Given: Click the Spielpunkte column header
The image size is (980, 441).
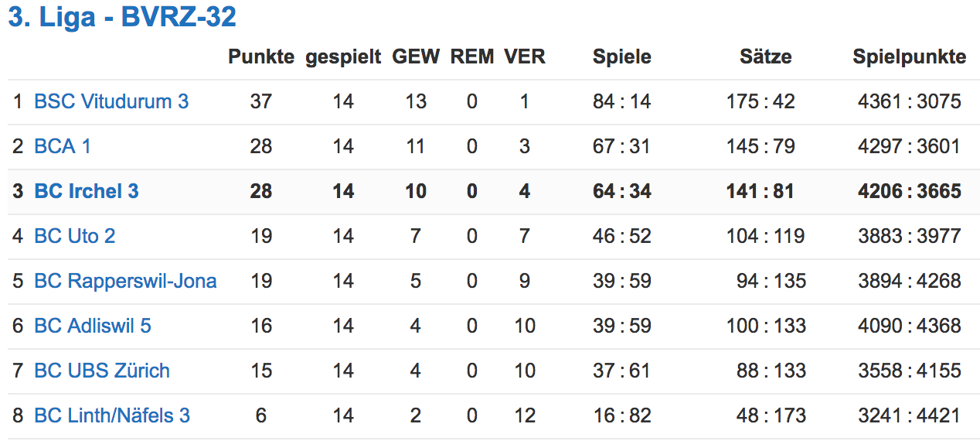Looking at the screenshot, I should pos(910,57).
